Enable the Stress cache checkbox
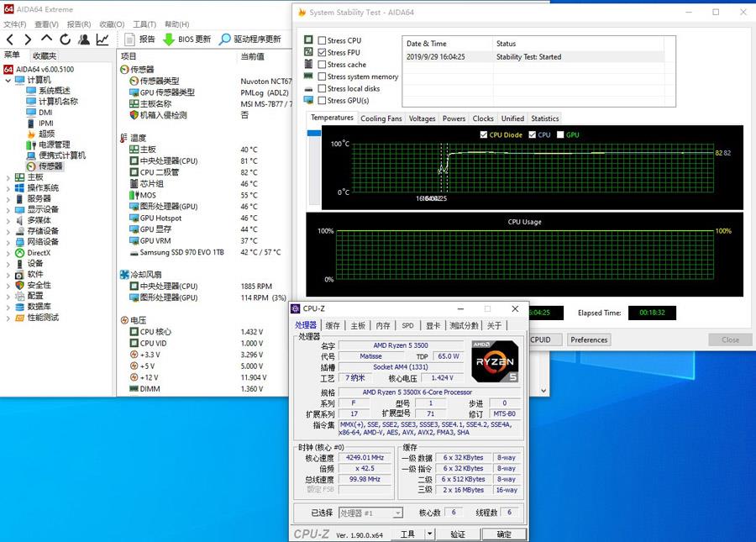The width and height of the screenshot is (756, 542). pyautogui.click(x=322, y=65)
